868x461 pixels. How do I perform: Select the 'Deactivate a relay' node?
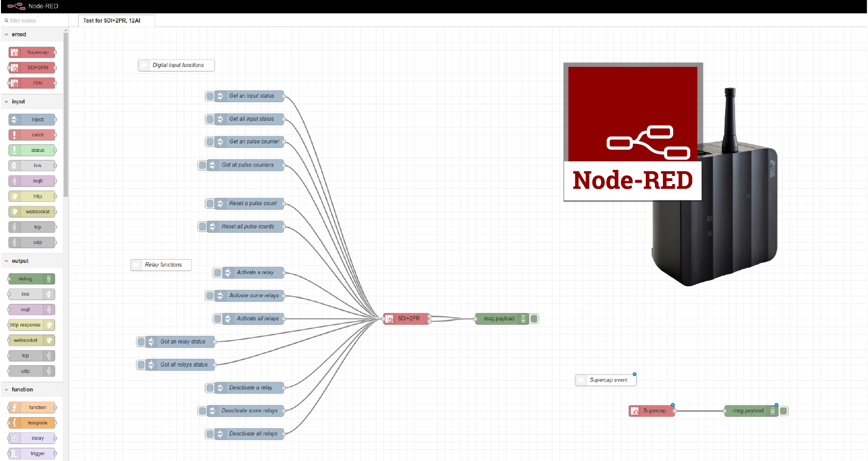[249, 388]
